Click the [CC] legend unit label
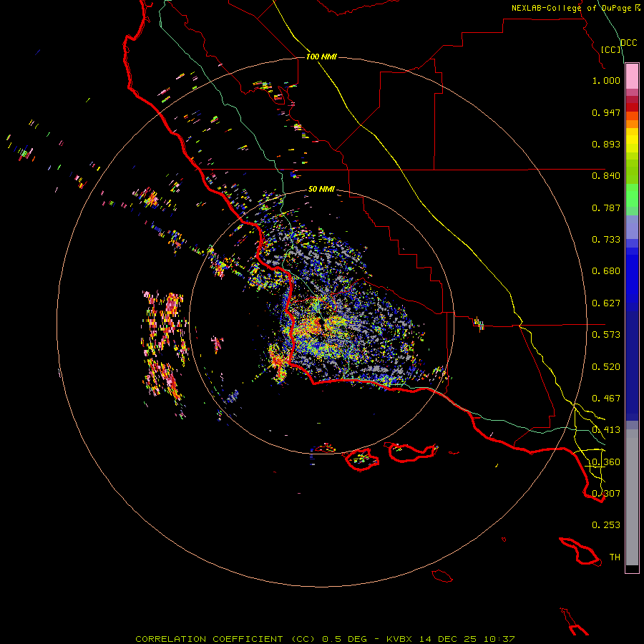The image size is (644, 644). 611,49
